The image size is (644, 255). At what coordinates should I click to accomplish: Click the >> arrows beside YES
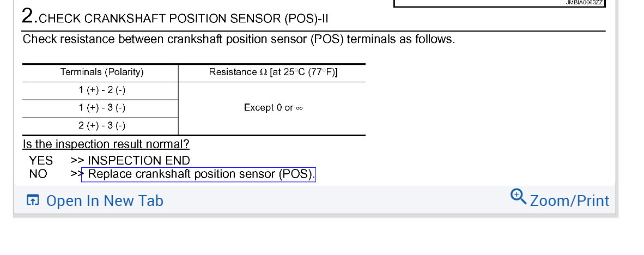[x=77, y=161]
